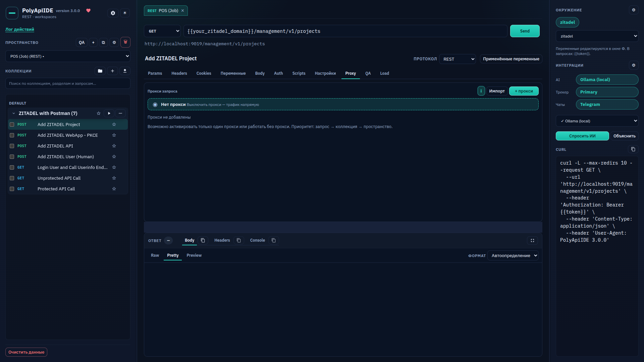644x362 pixels.
Task: Click the Спросить ИИ button
Action: [x=582, y=136]
